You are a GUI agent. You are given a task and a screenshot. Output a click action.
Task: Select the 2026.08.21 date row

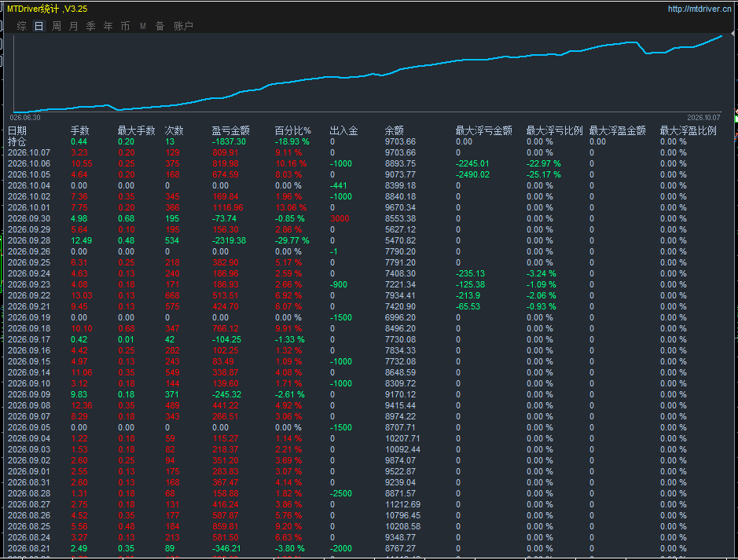coord(29,548)
